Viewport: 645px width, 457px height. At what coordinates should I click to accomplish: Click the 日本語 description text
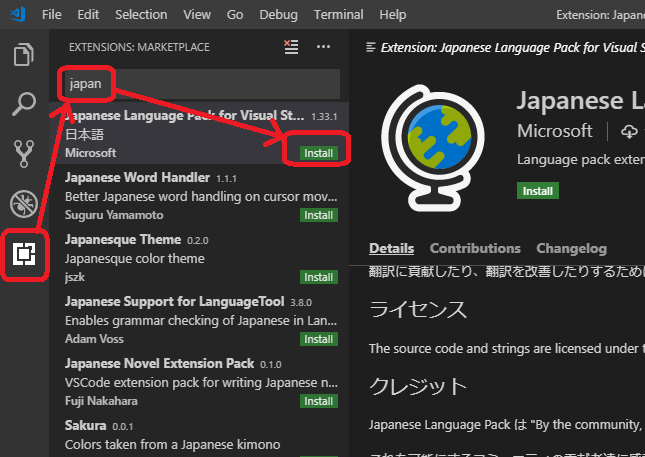(x=84, y=135)
